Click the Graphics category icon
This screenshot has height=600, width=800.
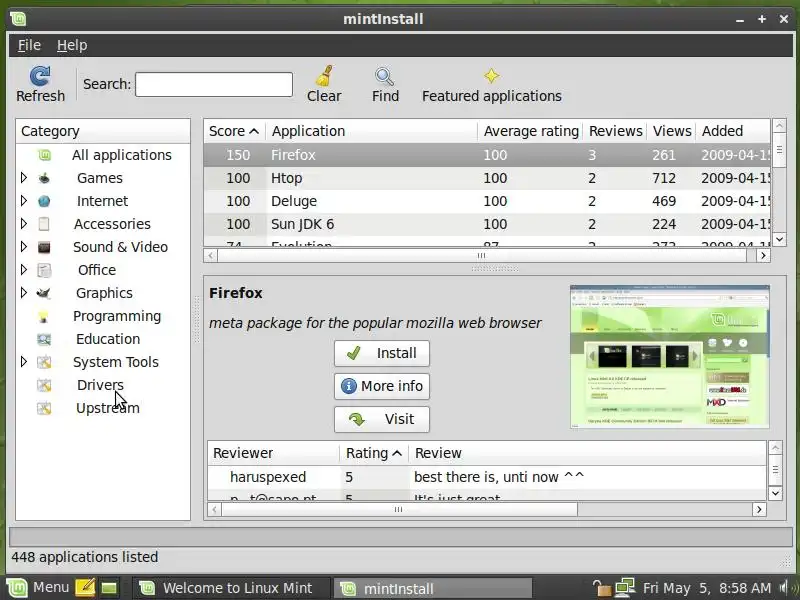[x=44, y=293]
